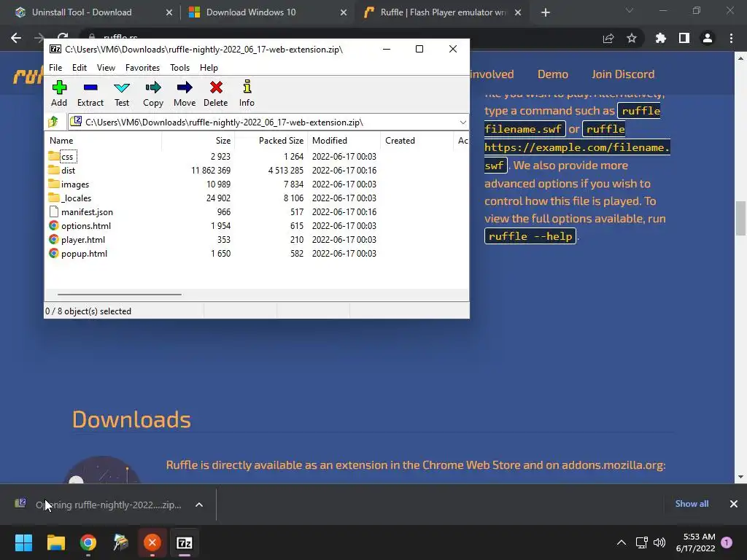Screen dimensions: 747x560
Task: Click the horizontal scrollbar in 7-Zip file list
Action: [119, 295]
